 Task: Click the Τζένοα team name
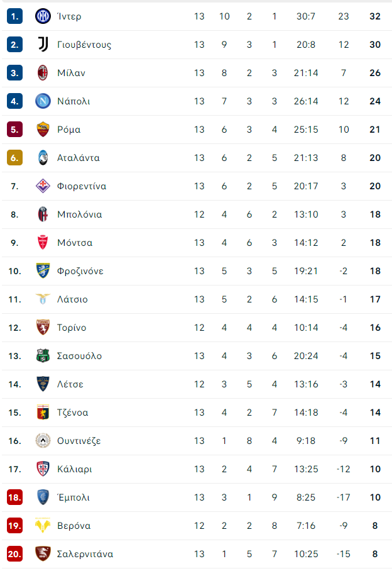point(73,413)
